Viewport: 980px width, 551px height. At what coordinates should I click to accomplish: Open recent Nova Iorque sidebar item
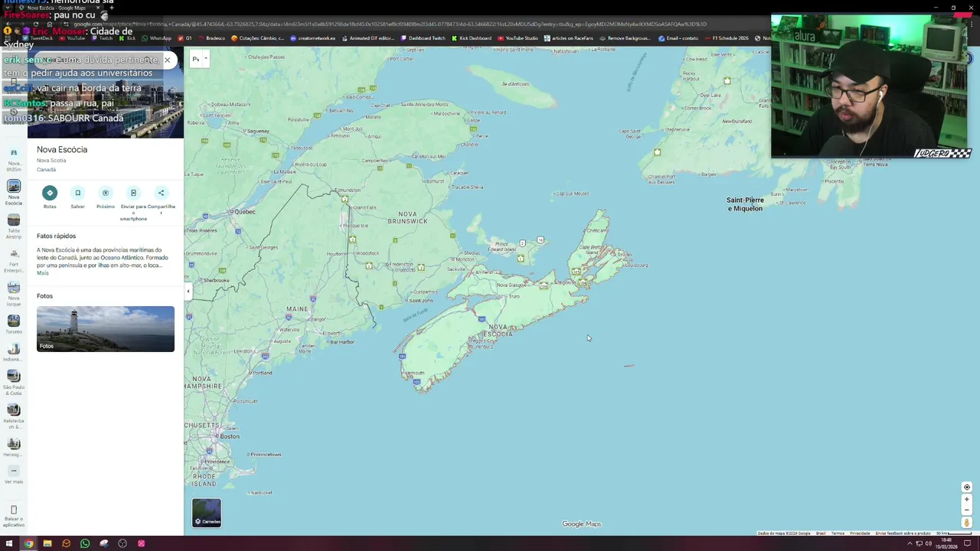click(14, 293)
